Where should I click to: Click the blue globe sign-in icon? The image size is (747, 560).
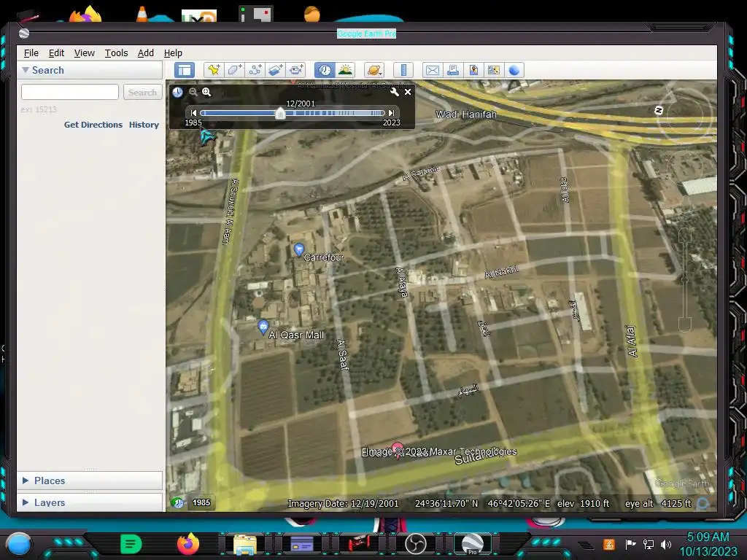pyautogui.click(x=514, y=70)
